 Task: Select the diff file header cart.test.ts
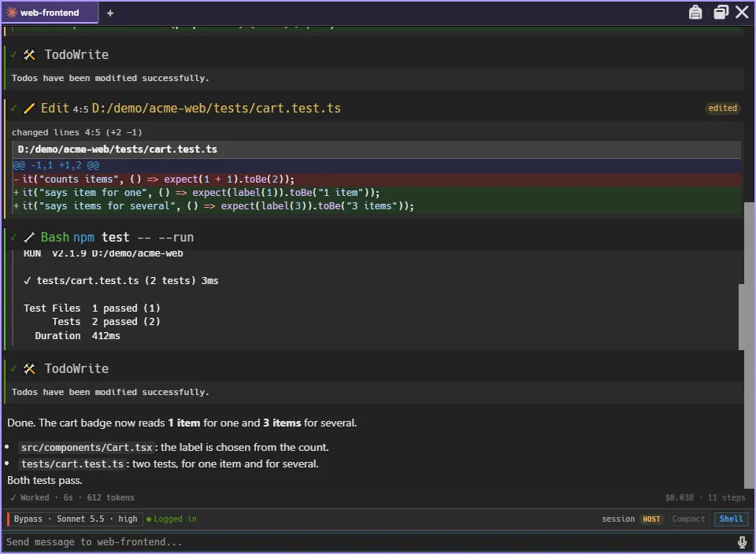(x=377, y=150)
